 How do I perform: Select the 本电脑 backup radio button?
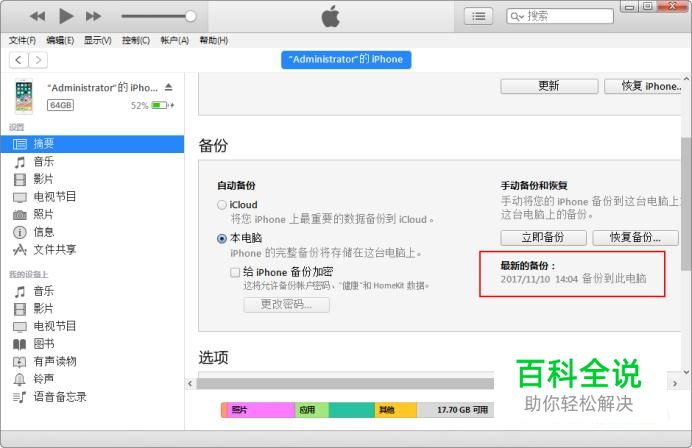click(222, 239)
